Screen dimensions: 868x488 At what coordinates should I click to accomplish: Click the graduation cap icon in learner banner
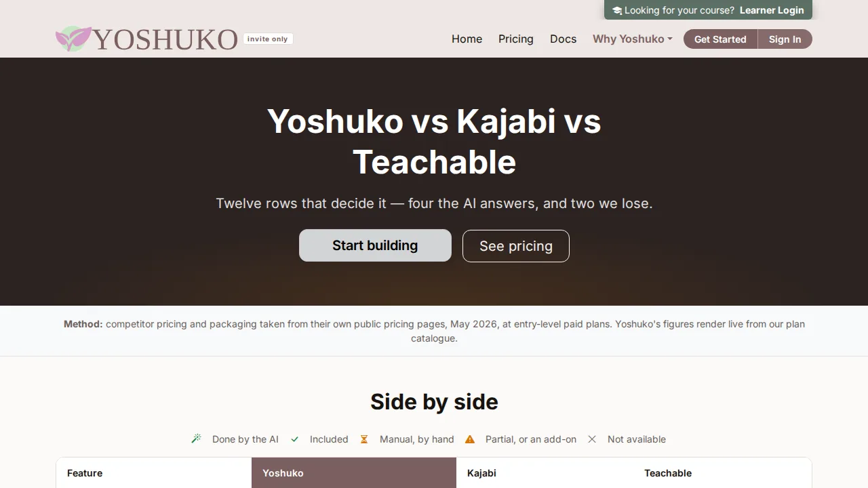pos(617,10)
